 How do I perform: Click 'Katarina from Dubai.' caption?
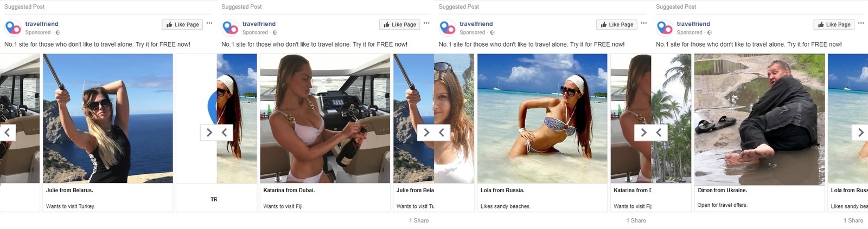point(289,191)
